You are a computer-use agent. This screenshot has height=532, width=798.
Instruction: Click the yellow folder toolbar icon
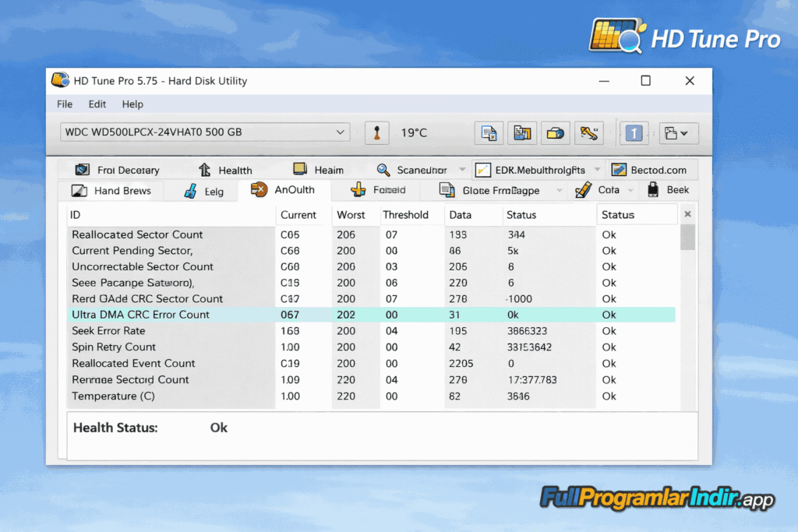555,133
